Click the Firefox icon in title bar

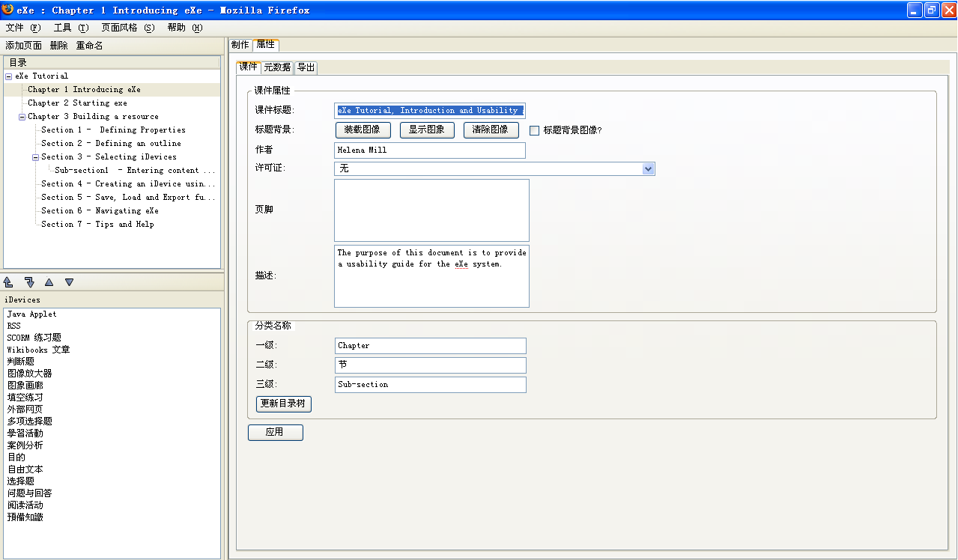click(x=7, y=10)
